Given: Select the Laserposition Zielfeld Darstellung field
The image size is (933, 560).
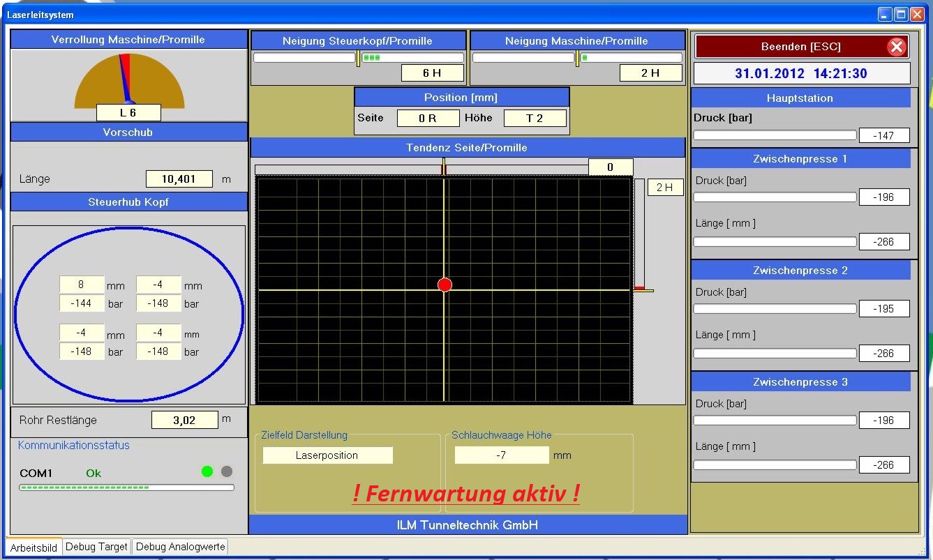Looking at the screenshot, I should tap(327, 455).
